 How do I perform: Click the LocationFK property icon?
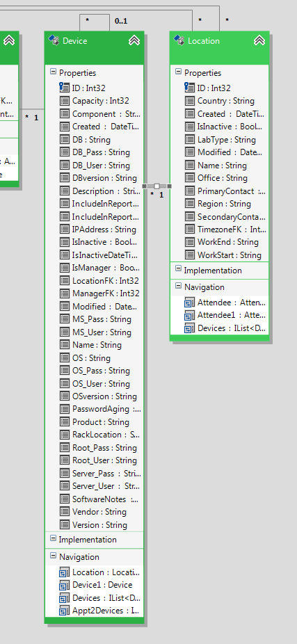click(65, 281)
